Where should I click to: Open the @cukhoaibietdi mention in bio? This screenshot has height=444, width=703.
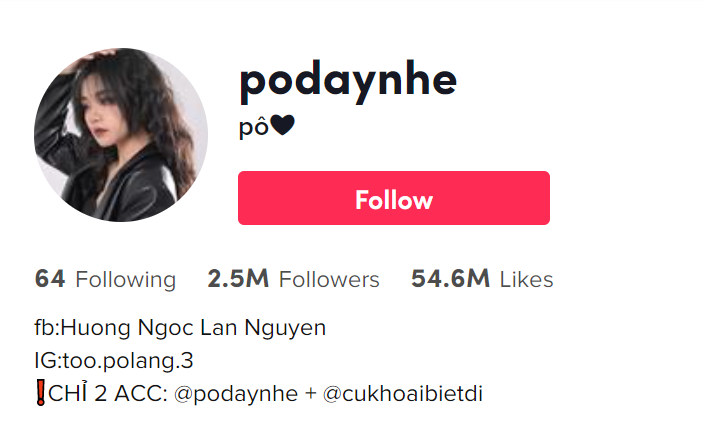tap(403, 394)
